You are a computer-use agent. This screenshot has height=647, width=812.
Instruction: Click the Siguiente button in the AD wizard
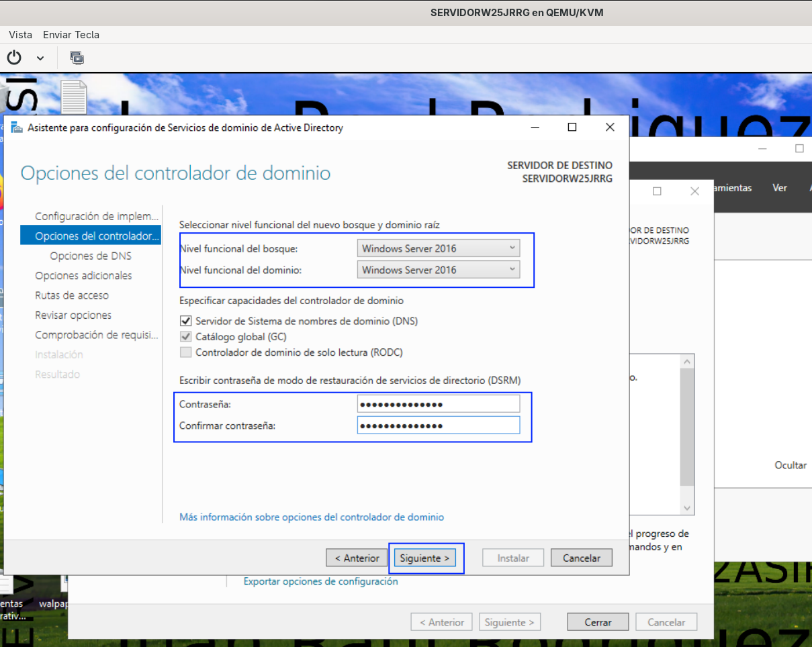[424, 558]
